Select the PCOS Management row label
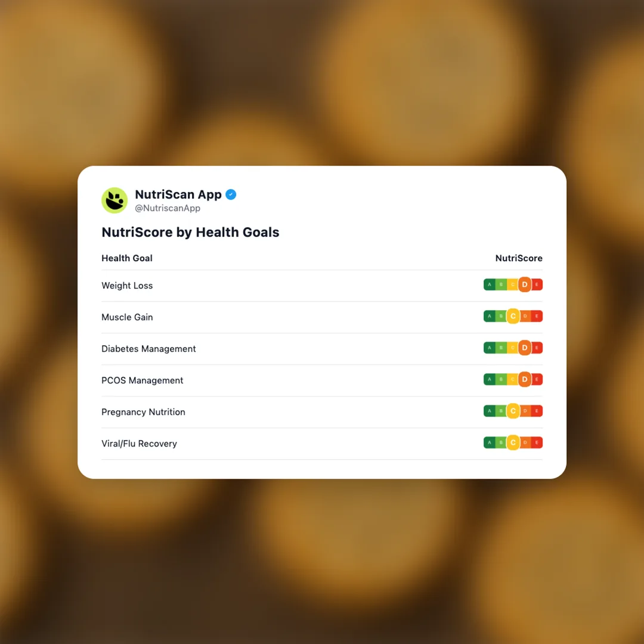644x644 pixels. [143, 380]
